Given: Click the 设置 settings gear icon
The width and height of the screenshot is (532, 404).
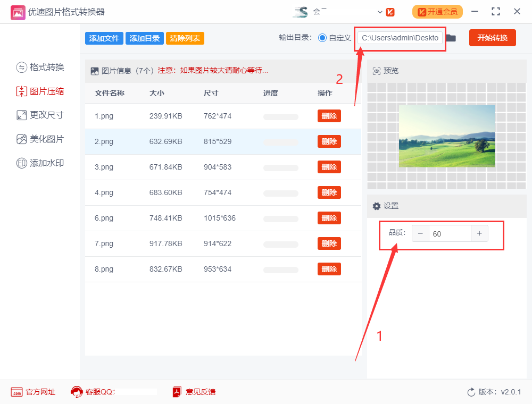Looking at the screenshot, I should 376,206.
